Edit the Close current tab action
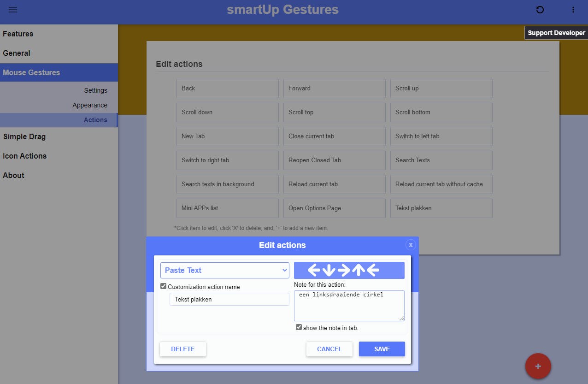This screenshot has height=384, width=588. (335, 136)
